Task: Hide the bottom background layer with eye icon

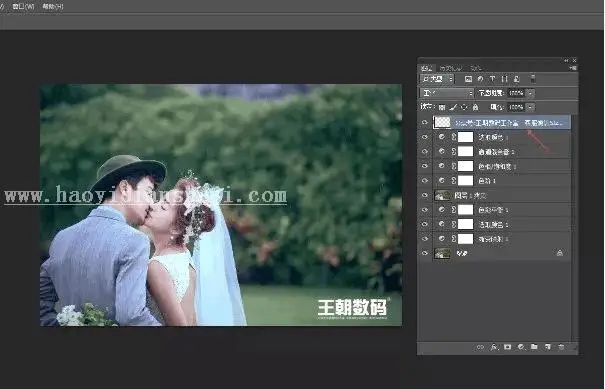Action: click(x=425, y=254)
